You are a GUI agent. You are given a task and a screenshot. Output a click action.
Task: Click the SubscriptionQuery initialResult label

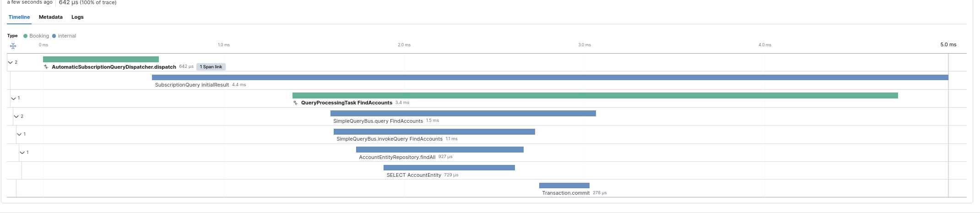192,85
